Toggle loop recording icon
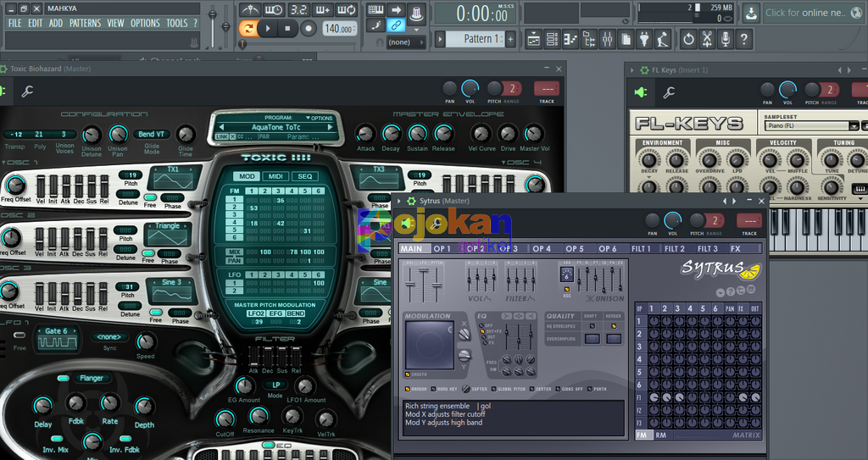Screen dimensions: 868x460 tap(346, 9)
